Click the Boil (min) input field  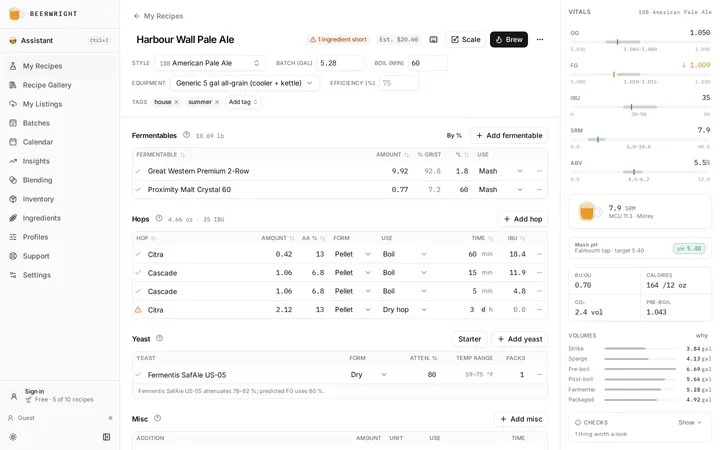pyautogui.click(x=428, y=63)
